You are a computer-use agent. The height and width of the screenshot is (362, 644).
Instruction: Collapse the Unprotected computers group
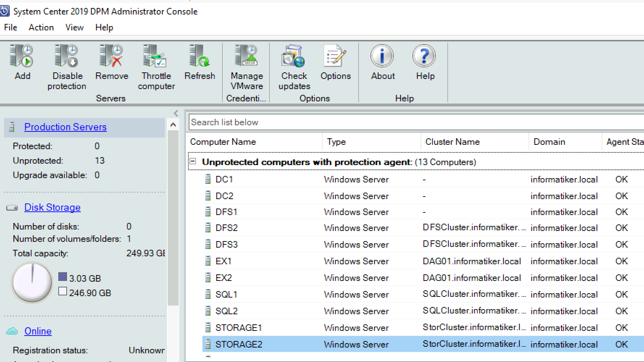pos(193,161)
